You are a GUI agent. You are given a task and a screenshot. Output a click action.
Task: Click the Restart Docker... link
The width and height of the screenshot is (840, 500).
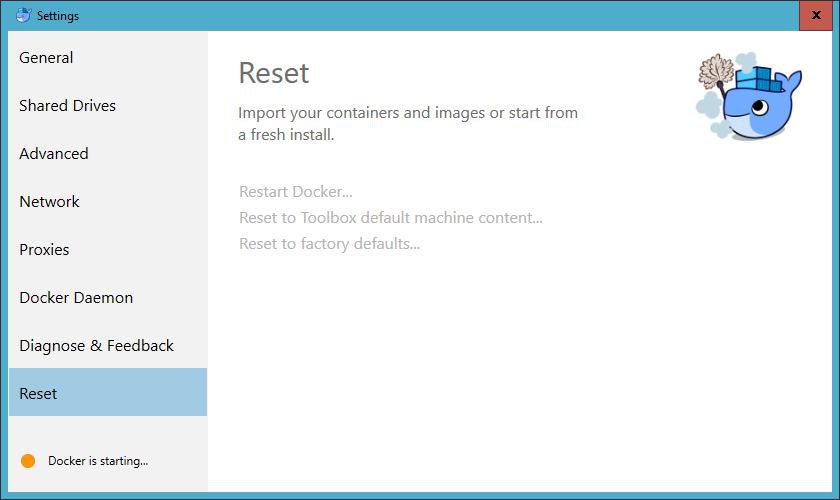click(x=296, y=192)
